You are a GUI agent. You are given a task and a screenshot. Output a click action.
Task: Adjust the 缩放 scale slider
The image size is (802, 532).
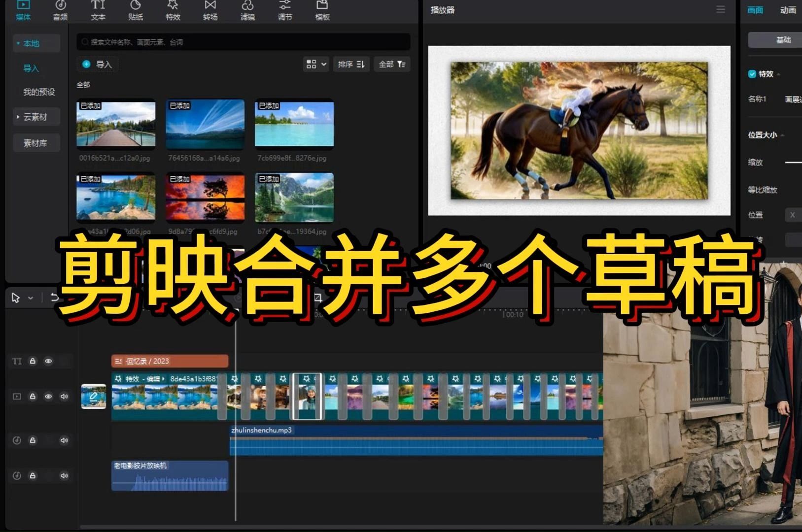pos(793,162)
